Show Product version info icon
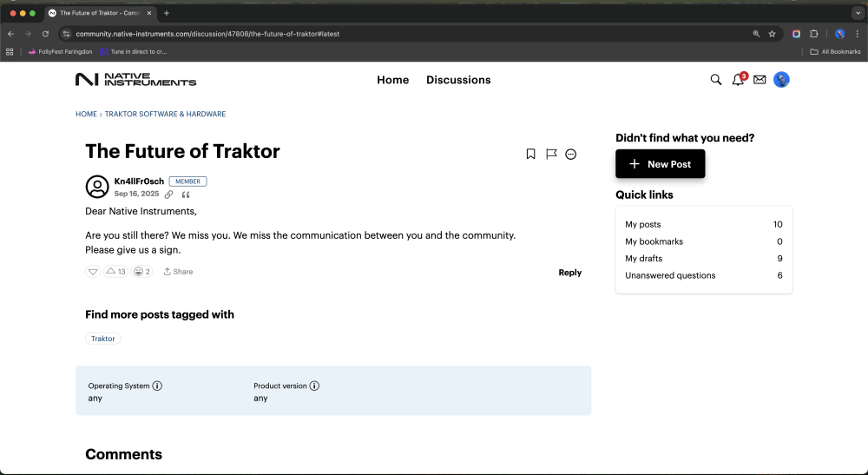Screen dimensions: 868x475 point(314,386)
